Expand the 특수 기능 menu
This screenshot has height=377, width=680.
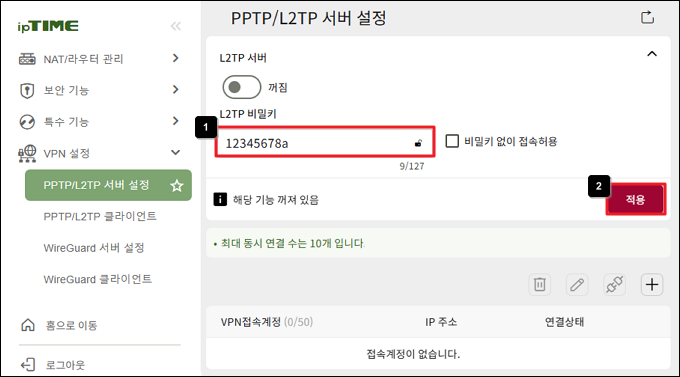coord(99,121)
